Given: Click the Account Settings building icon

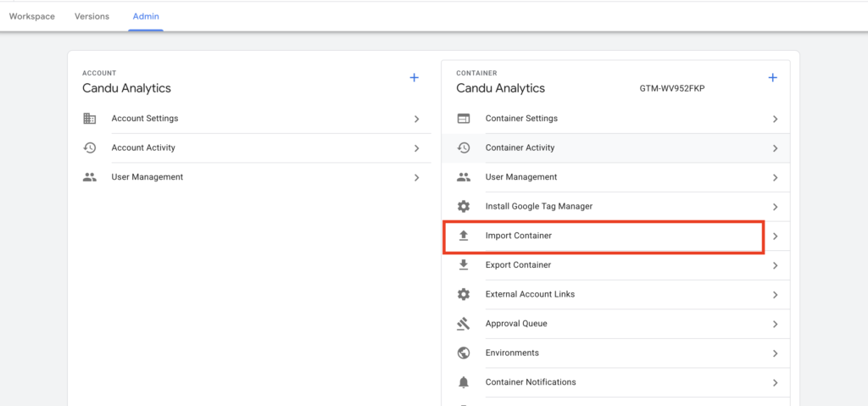Looking at the screenshot, I should (89, 119).
